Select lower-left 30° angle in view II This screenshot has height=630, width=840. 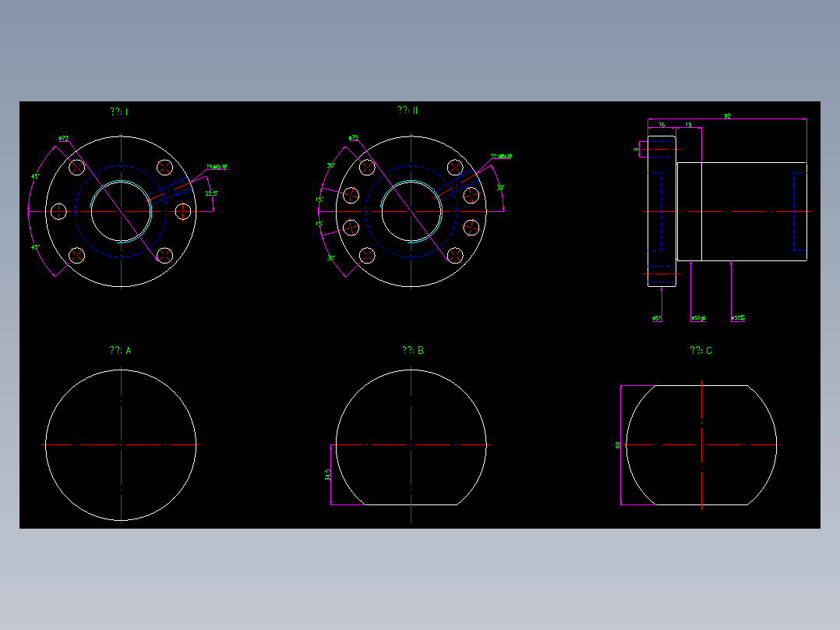(331, 258)
